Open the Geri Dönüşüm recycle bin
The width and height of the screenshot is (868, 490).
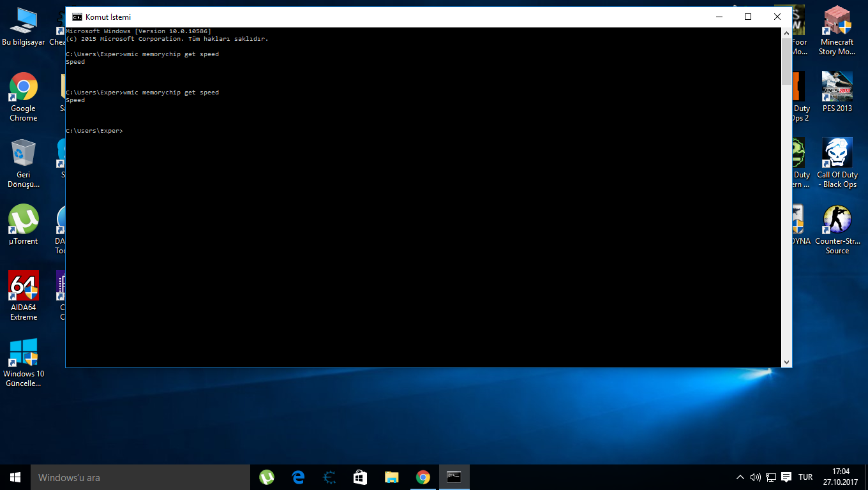[24, 154]
